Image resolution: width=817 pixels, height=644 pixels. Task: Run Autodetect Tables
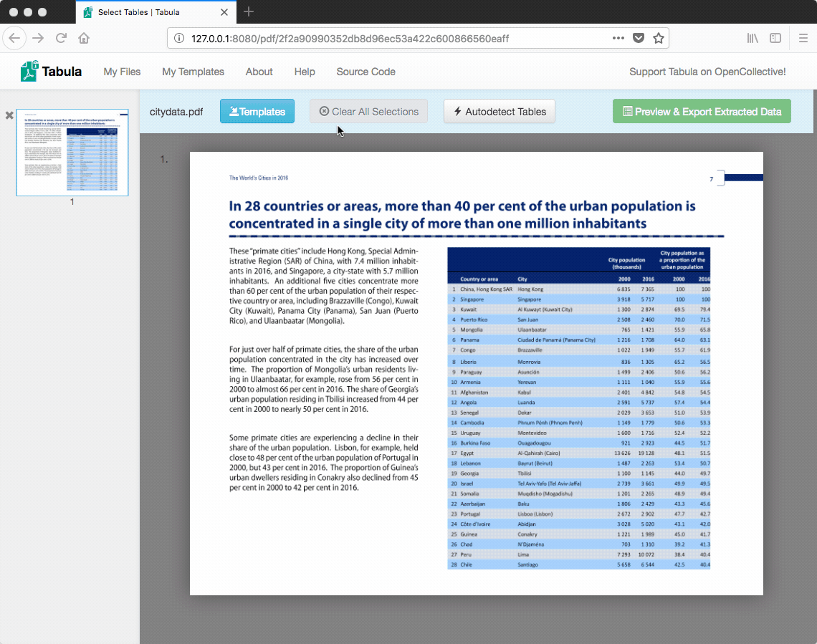click(x=500, y=112)
